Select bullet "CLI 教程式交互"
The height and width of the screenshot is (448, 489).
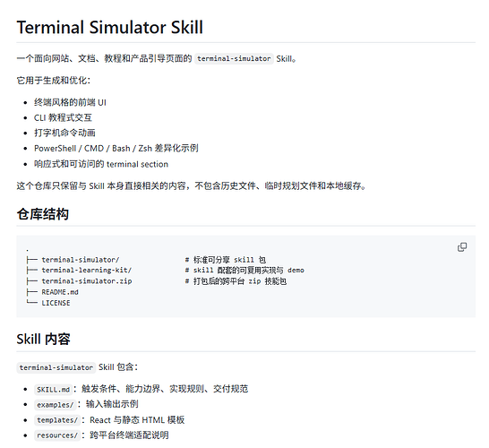(x=63, y=117)
